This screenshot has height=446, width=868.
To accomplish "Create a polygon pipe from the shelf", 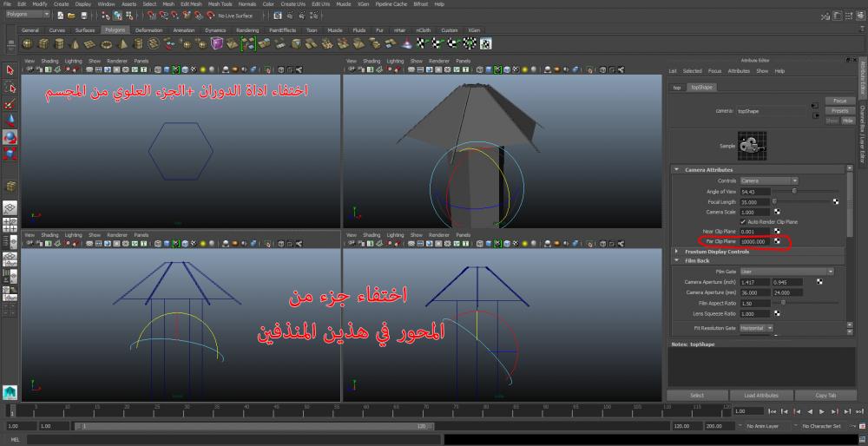I will tap(138, 43).
